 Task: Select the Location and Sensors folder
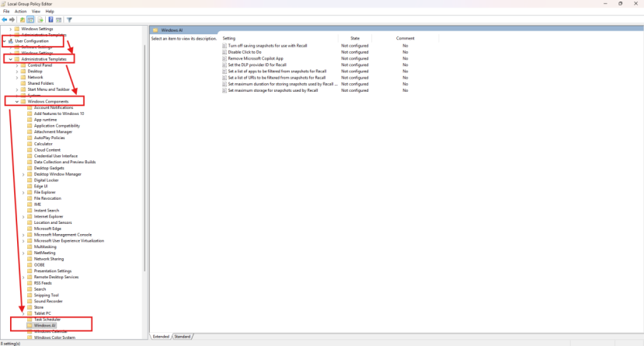(53, 222)
